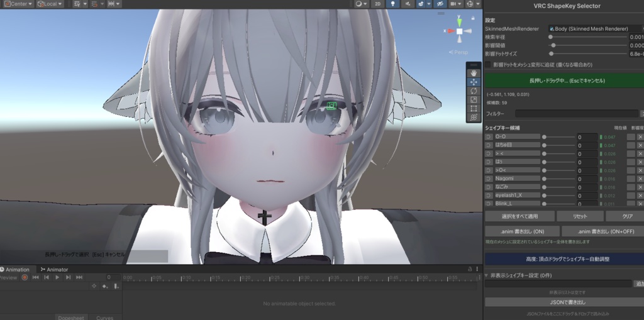Image resolution: width=644 pixels, height=320 pixels.
Task: Reset the eyelash1_X shape key value
Action: point(488,196)
